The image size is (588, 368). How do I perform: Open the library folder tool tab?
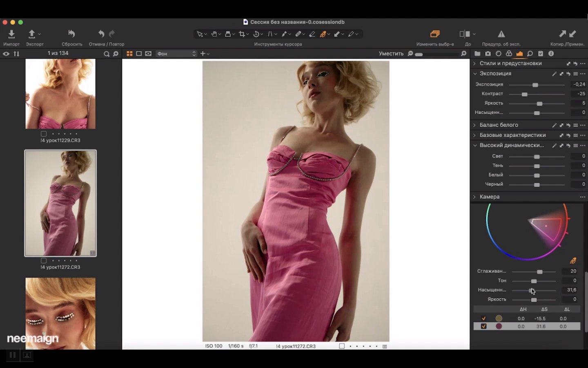point(477,54)
